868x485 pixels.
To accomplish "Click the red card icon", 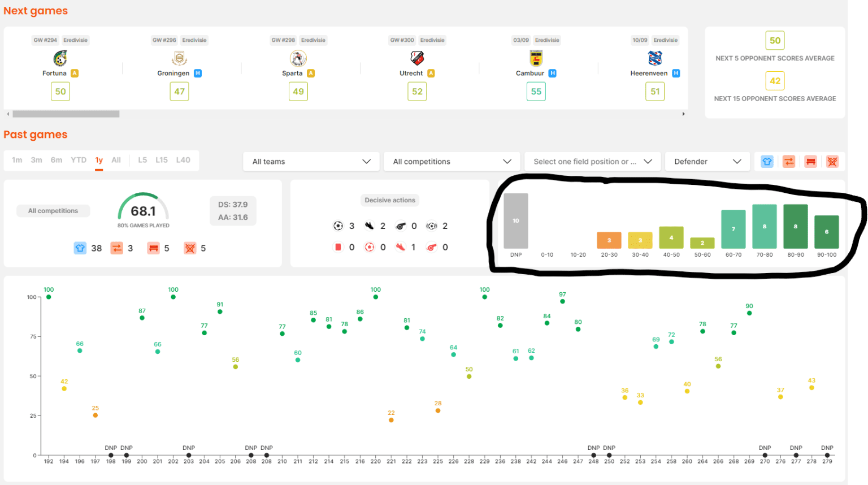I will (x=338, y=247).
